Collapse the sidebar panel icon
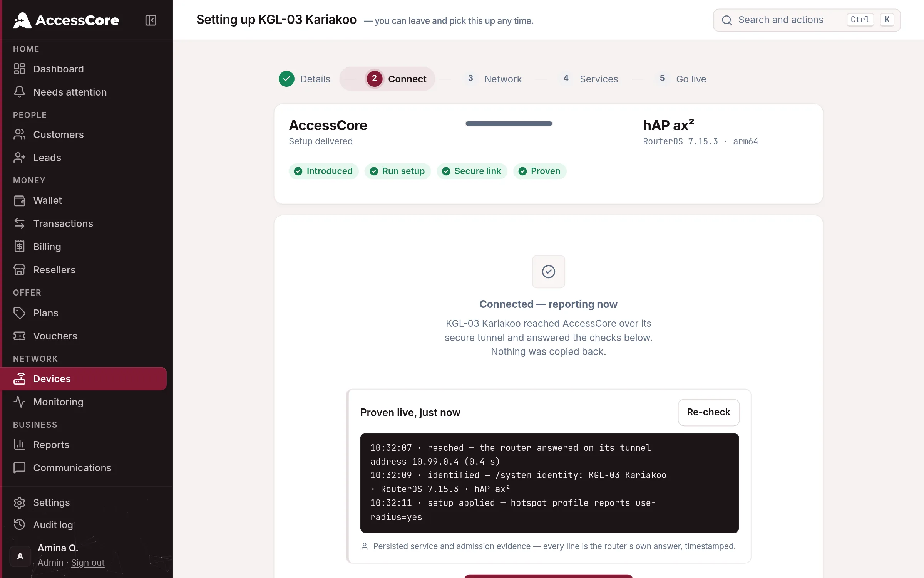Screen dimensions: 924x578 click(151, 20)
